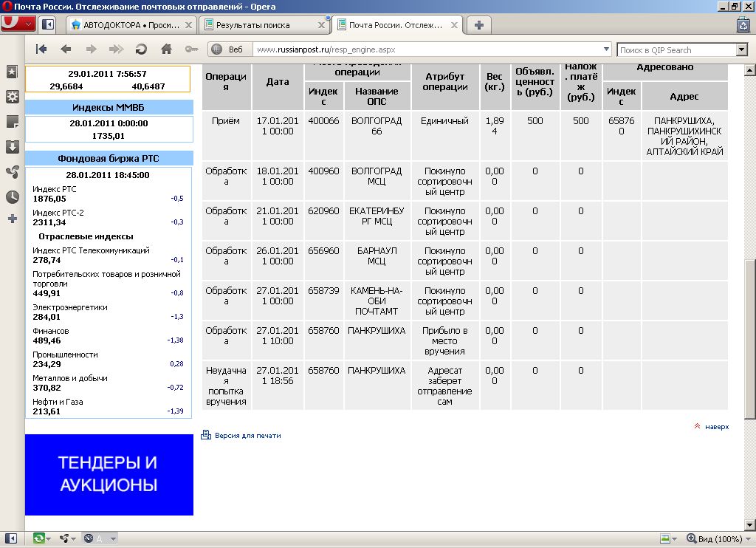Viewport: 756px width, 548px height.
Task: Add a panel with the sidebar plus icon
Action: pos(12,219)
